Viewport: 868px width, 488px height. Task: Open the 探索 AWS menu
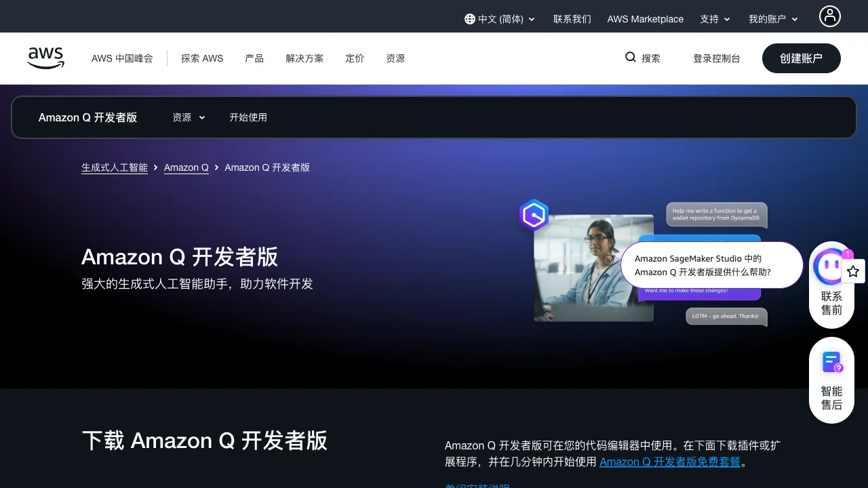click(x=202, y=58)
